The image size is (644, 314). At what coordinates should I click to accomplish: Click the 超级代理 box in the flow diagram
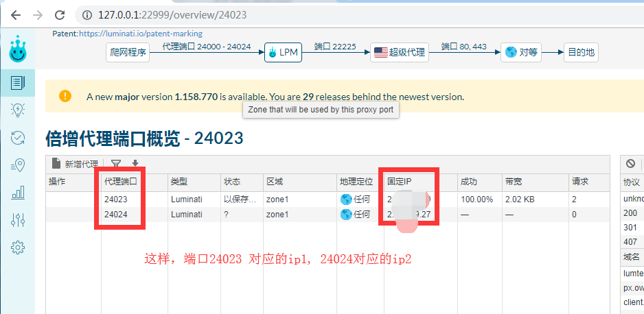coord(399,53)
